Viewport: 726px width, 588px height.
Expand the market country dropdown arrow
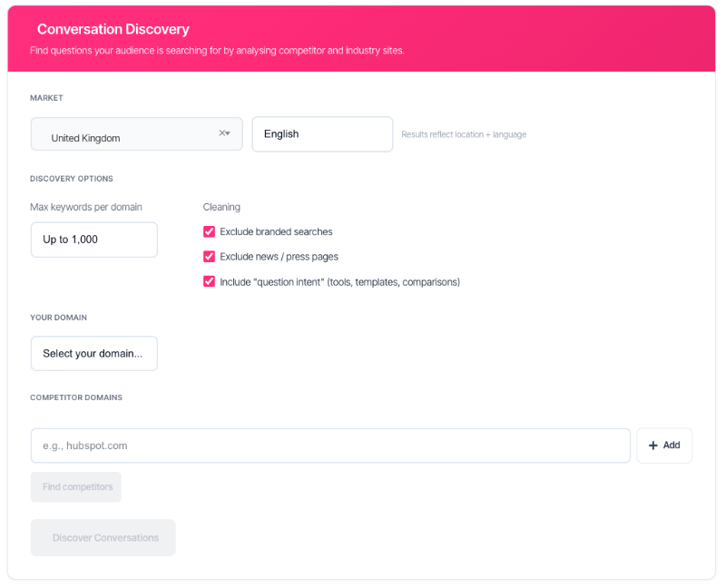pos(229,133)
